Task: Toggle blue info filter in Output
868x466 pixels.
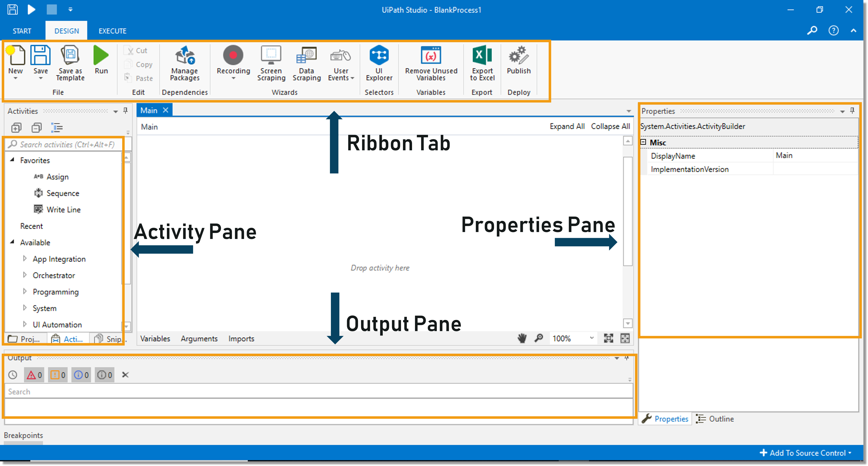Action: 81,375
